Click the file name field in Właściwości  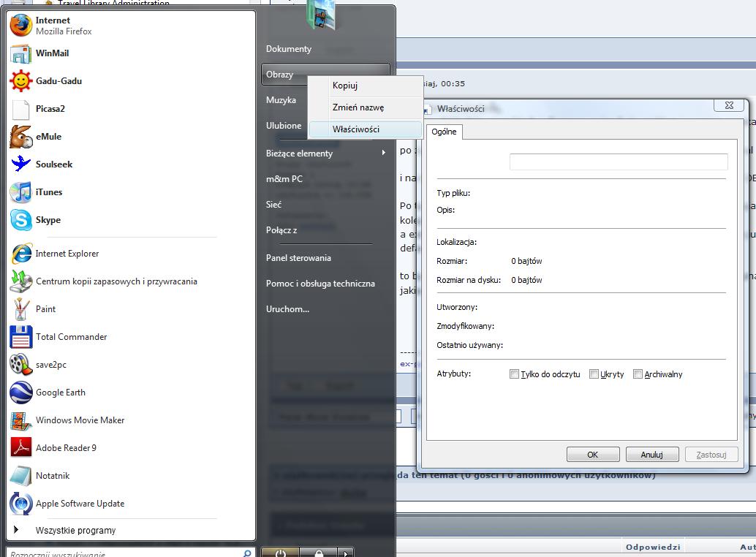tap(619, 162)
